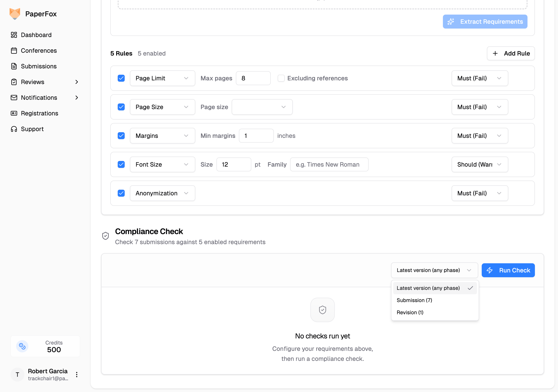Select Submission (7) from phase list
Image resolution: width=558 pixels, height=392 pixels.
coord(414,300)
